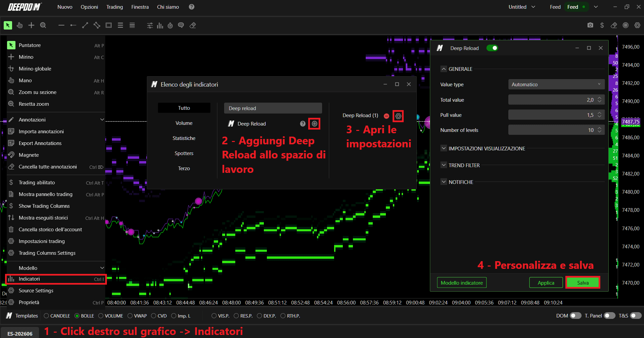The height and width of the screenshot is (338, 644).
Task: Select the hand pan tool in the toolbar
Action: click(x=19, y=25)
